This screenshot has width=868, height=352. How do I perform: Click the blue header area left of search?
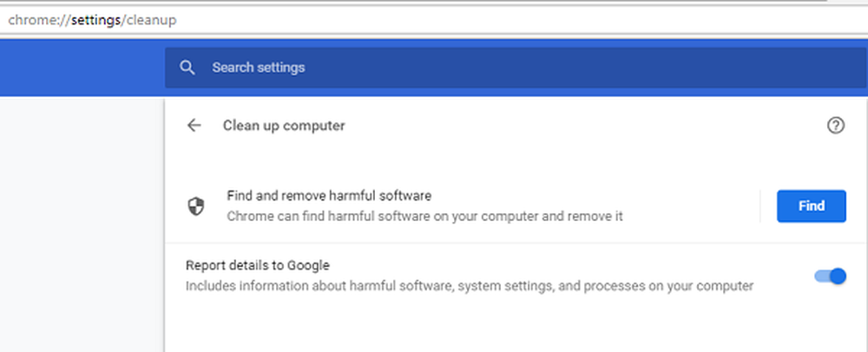[x=82, y=68]
